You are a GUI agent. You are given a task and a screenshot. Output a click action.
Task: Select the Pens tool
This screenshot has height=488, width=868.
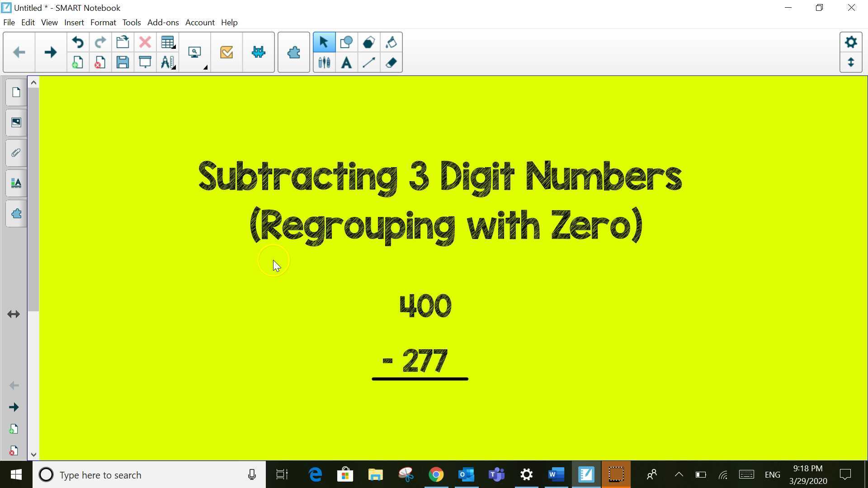click(324, 63)
